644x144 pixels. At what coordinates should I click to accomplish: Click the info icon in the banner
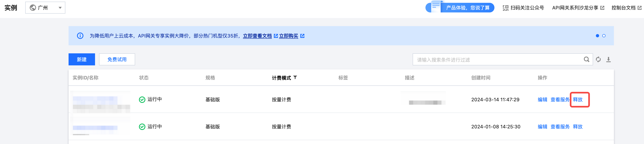pos(80,36)
